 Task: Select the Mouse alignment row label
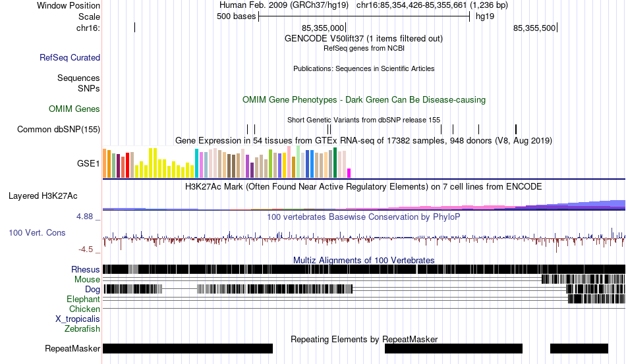pos(87,280)
